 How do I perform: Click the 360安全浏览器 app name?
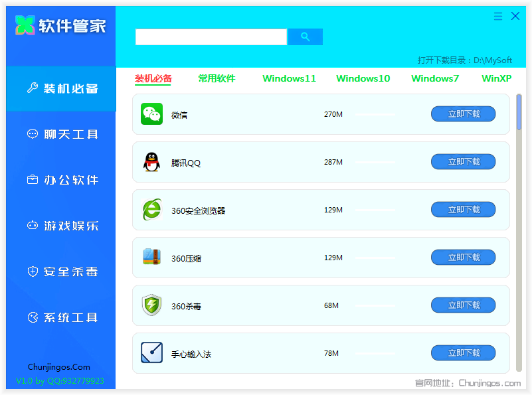click(199, 211)
